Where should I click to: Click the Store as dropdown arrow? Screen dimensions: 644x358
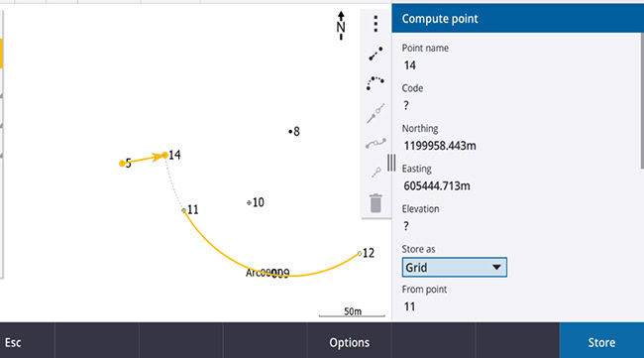(x=496, y=268)
